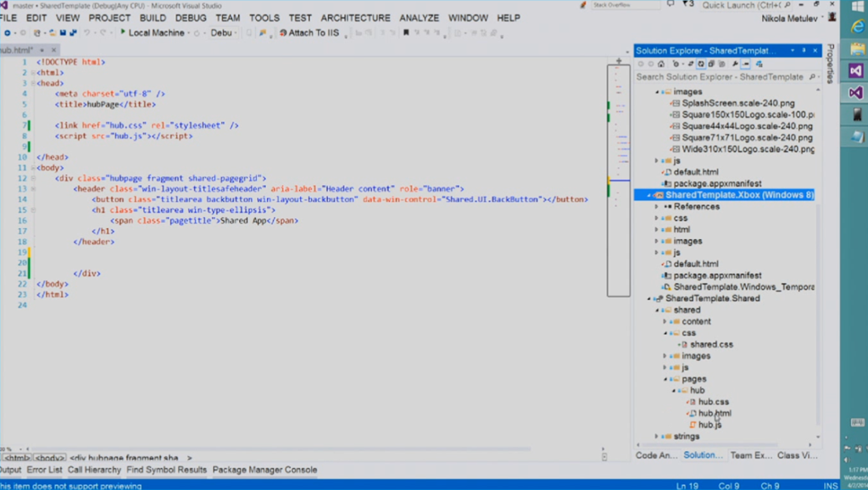The height and width of the screenshot is (490, 868).
Task: Click the Attach To IIS button
Action: pyautogui.click(x=309, y=33)
